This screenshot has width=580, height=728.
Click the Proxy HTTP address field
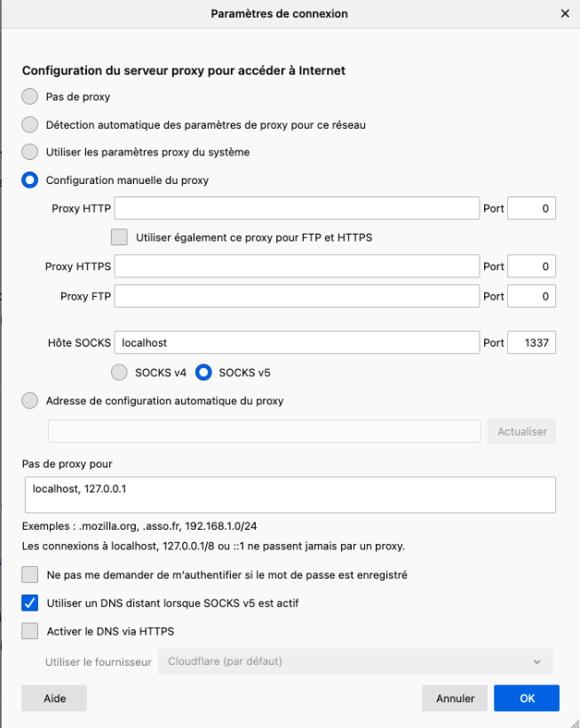(297, 208)
